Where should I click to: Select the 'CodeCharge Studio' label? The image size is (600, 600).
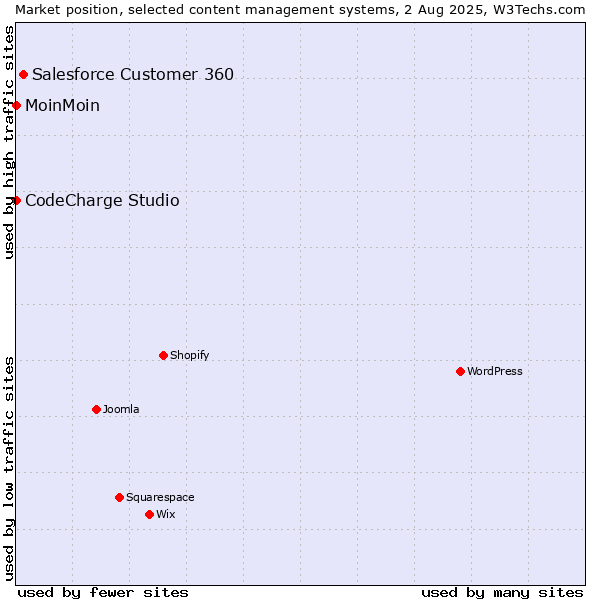(x=102, y=201)
